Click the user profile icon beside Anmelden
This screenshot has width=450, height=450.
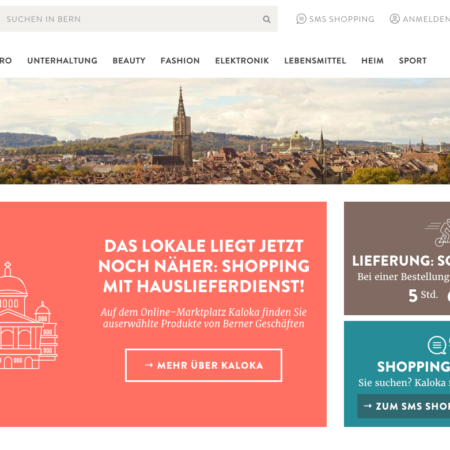(395, 19)
